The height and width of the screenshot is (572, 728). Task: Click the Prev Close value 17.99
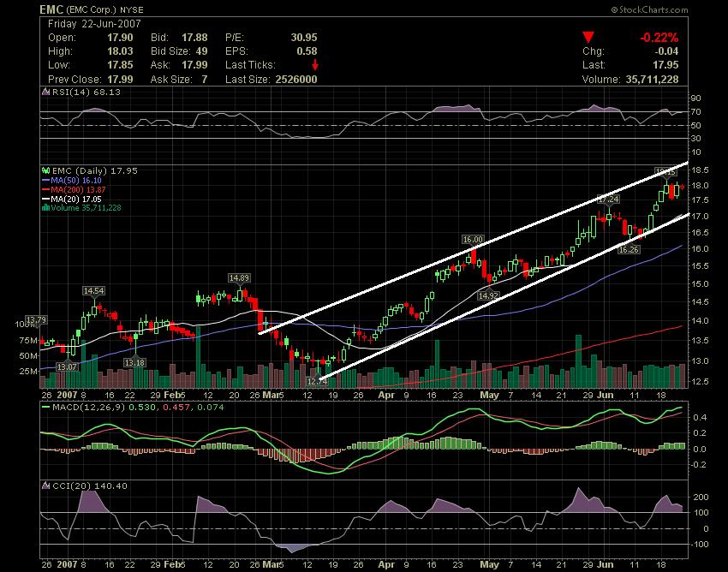tap(120, 79)
